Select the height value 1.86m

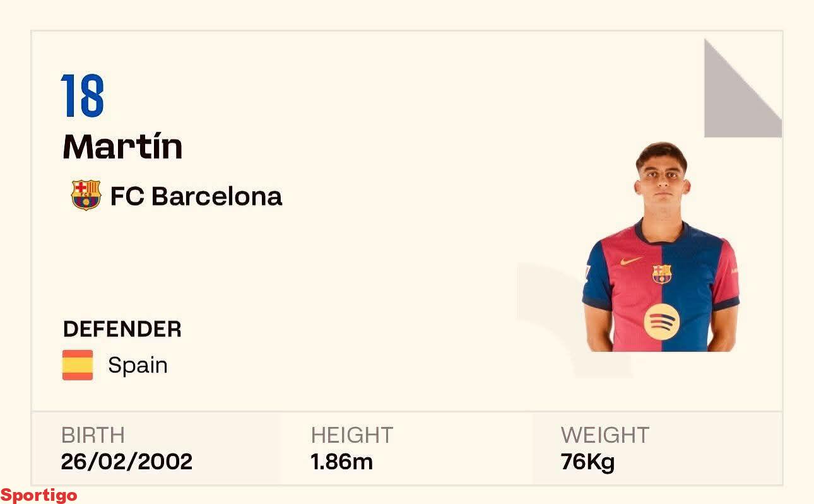342,462
